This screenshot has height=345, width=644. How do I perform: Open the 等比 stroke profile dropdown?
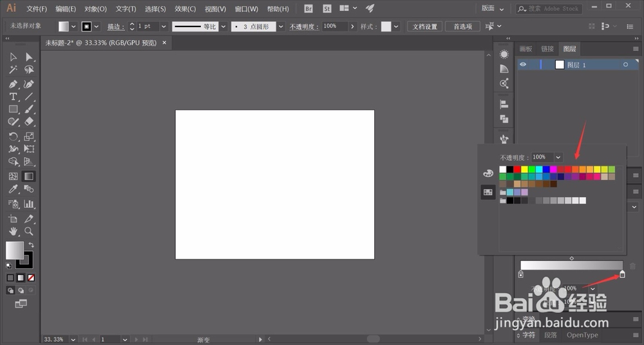coord(223,26)
